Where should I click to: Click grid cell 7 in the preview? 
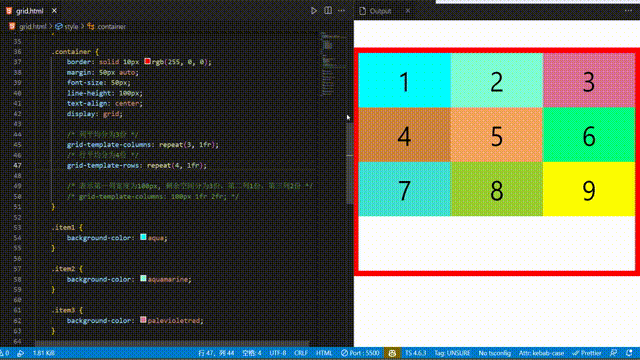click(404, 189)
